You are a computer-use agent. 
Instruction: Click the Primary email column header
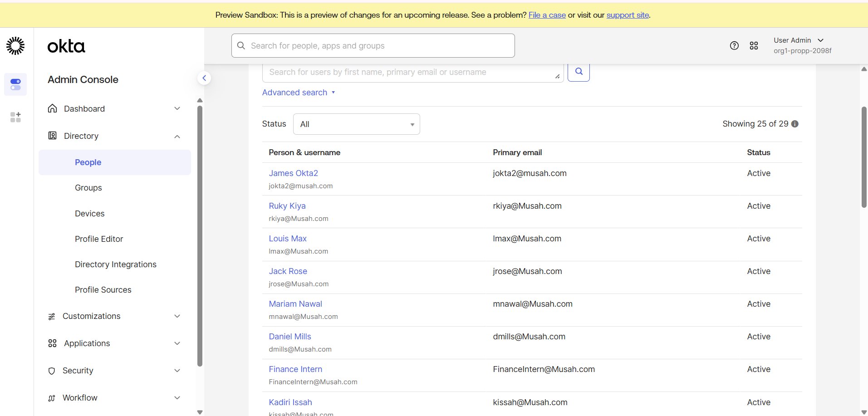[x=517, y=152]
